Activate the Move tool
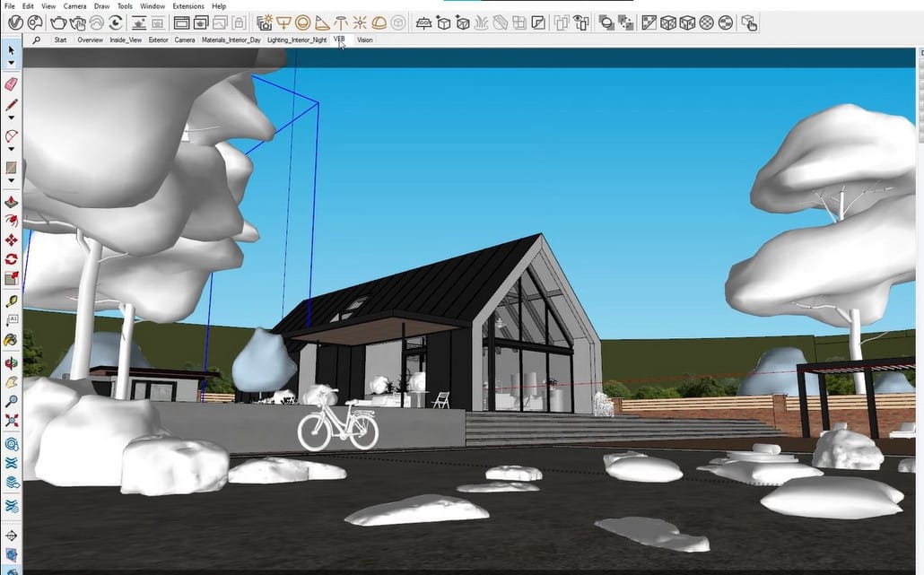The image size is (924, 575). coord(12,240)
